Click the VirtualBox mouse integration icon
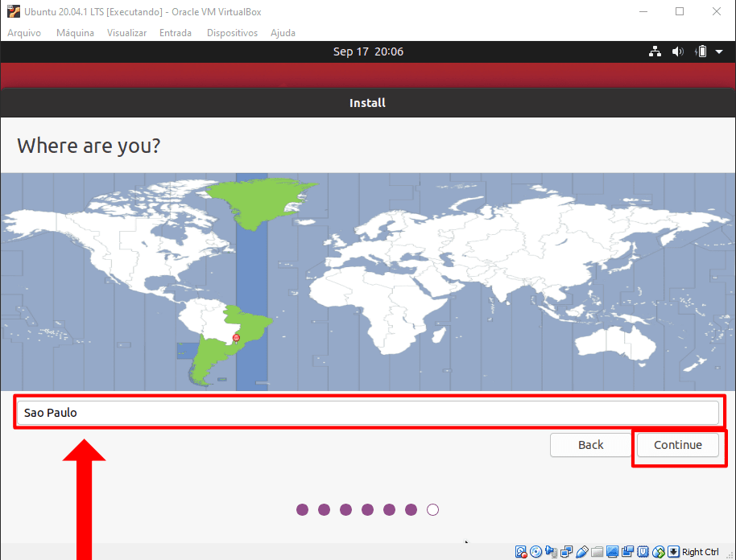 coord(659,552)
